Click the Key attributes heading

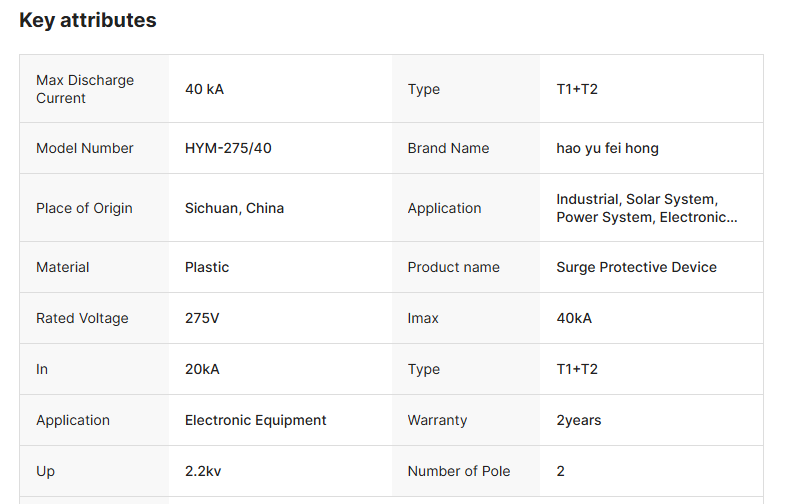(x=88, y=20)
